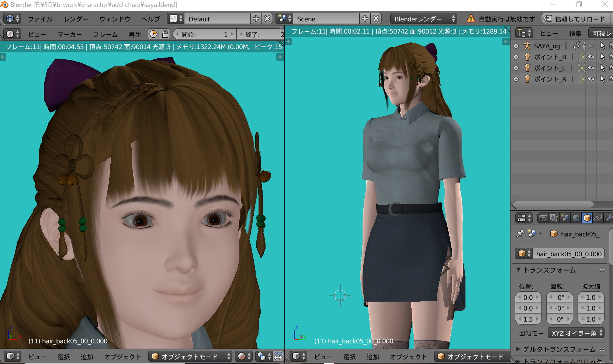The width and height of the screenshot is (613, 364).
Task: Toggle selectability arrow for ポイント_R
Action: click(602, 79)
